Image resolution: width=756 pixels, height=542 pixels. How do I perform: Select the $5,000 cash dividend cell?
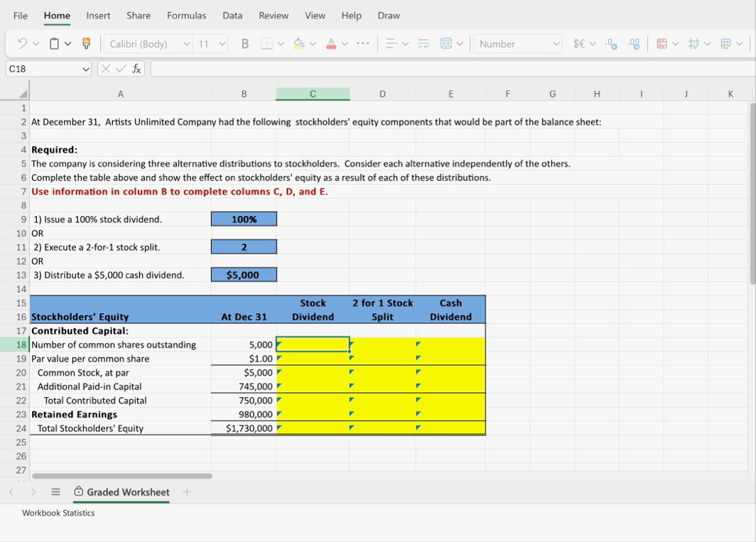pos(244,275)
